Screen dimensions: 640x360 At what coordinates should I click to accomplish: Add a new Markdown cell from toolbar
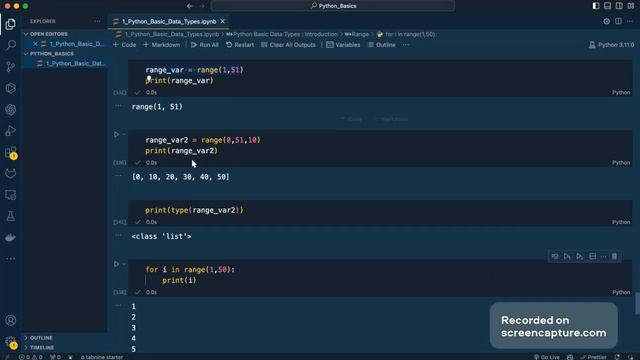point(162,45)
